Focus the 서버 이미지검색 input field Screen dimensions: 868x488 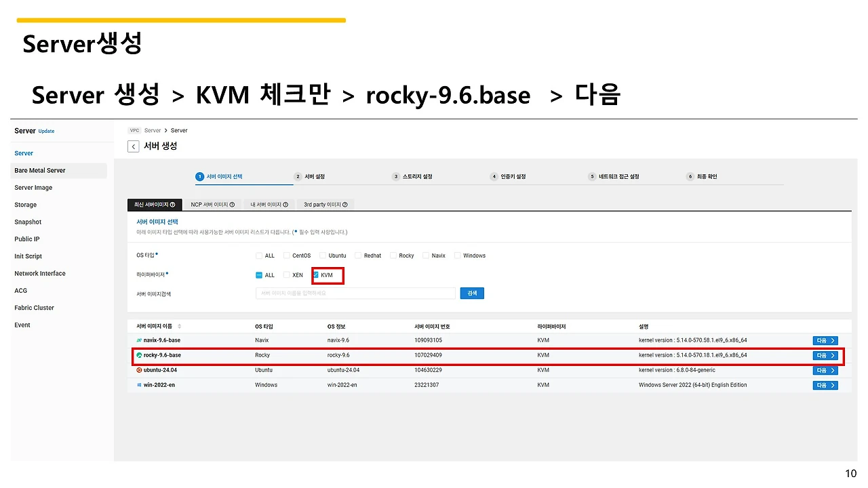355,293
